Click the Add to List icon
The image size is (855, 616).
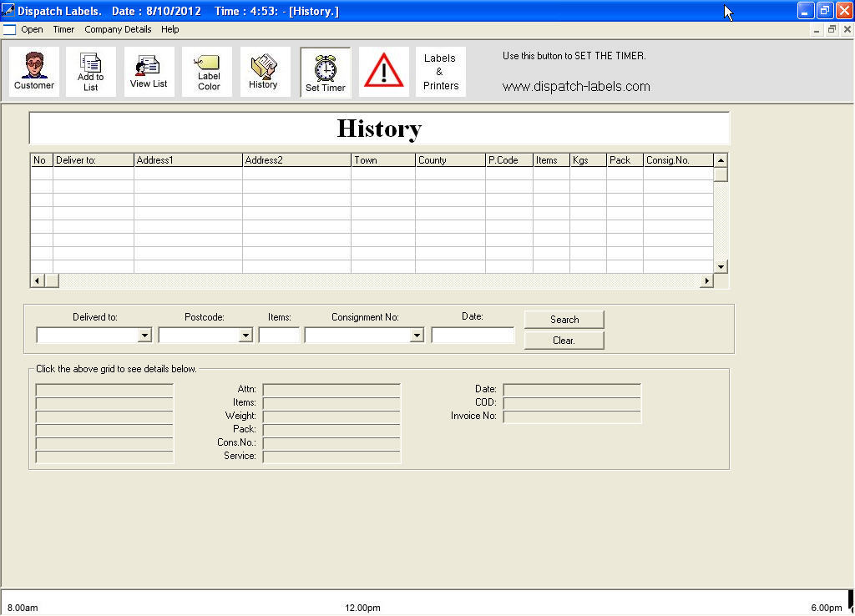coord(90,72)
